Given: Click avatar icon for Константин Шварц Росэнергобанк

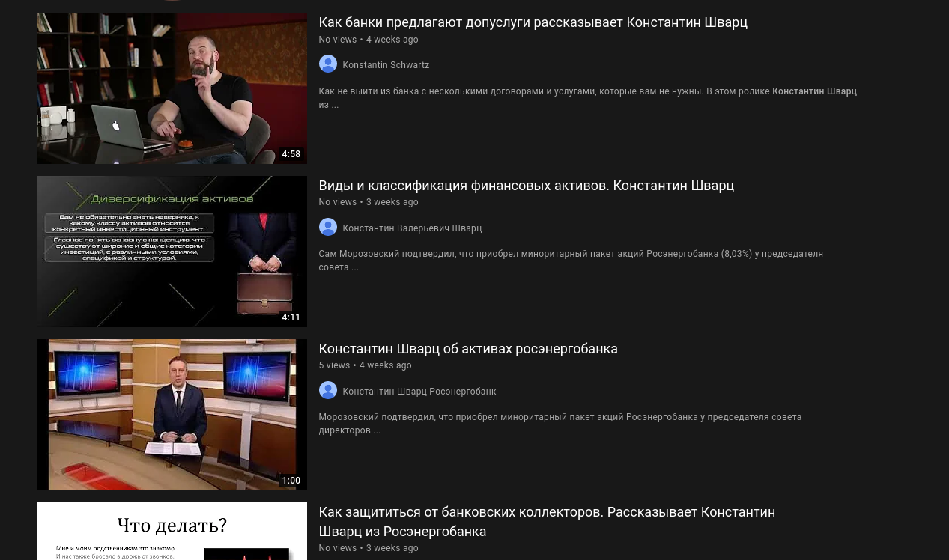Looking at the screenshot, I should coord(327,391).
